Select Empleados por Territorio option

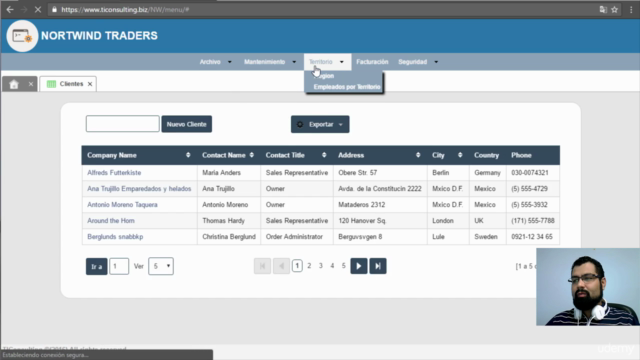347,87
